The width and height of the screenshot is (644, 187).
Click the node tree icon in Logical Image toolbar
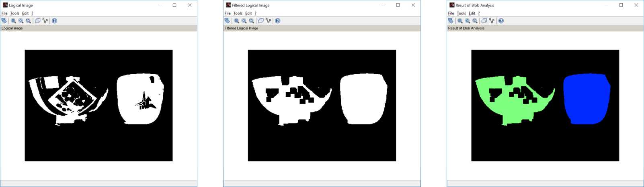tap(45, 21)
